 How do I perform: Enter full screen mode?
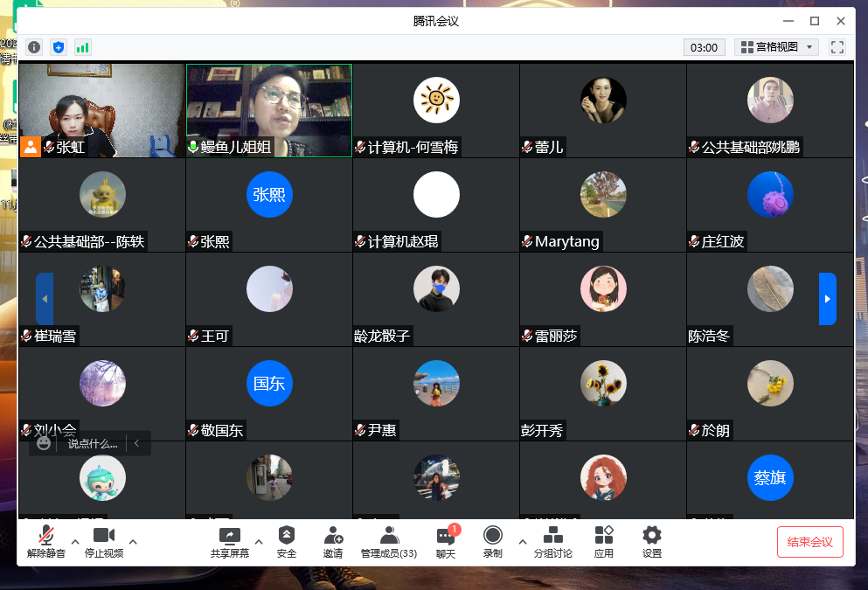[x=837, y=47]
